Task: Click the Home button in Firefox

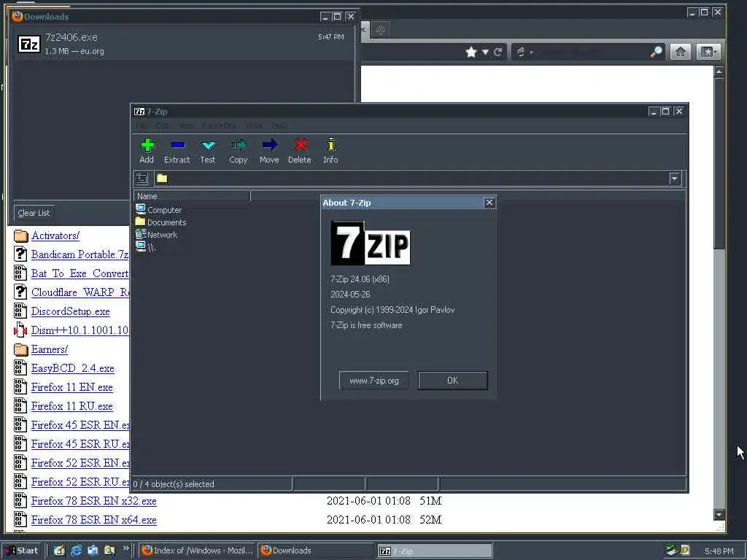Action: [681, 52]
